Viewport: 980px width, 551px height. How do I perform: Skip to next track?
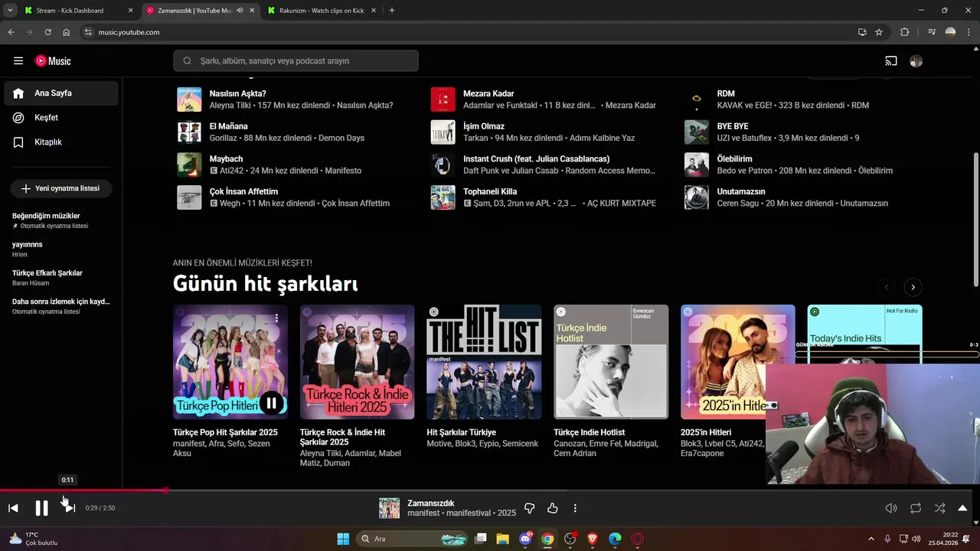click(70, 508)
